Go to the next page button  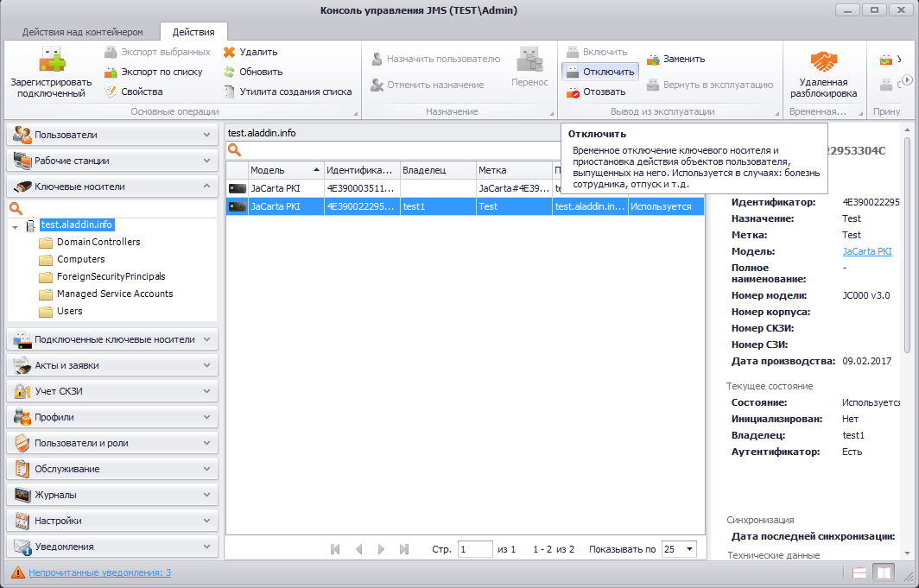(x=382, y=549)
